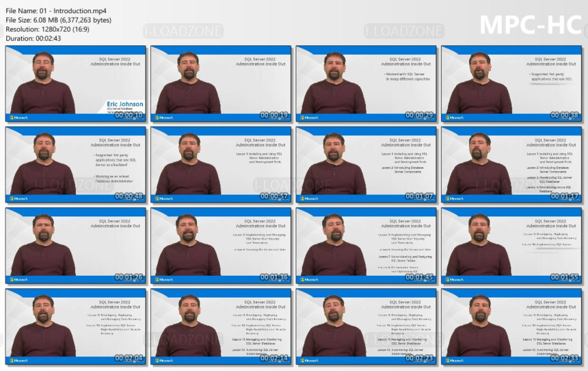Open the frame at timestamp 00:00:29
Viewport: 588px width, 371px height.
(x=366, y=84)
